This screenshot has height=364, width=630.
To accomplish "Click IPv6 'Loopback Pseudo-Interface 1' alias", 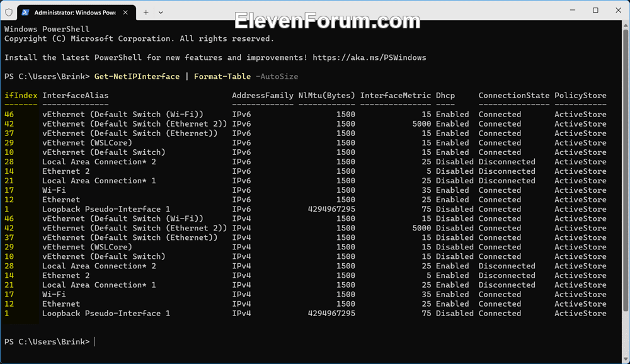I will 106,209.
